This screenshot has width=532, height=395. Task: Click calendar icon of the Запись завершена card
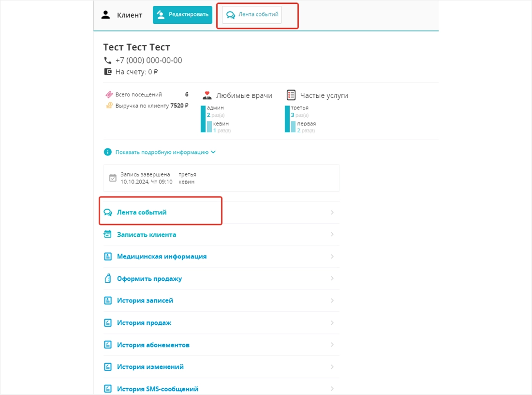[x=113, y=178]
